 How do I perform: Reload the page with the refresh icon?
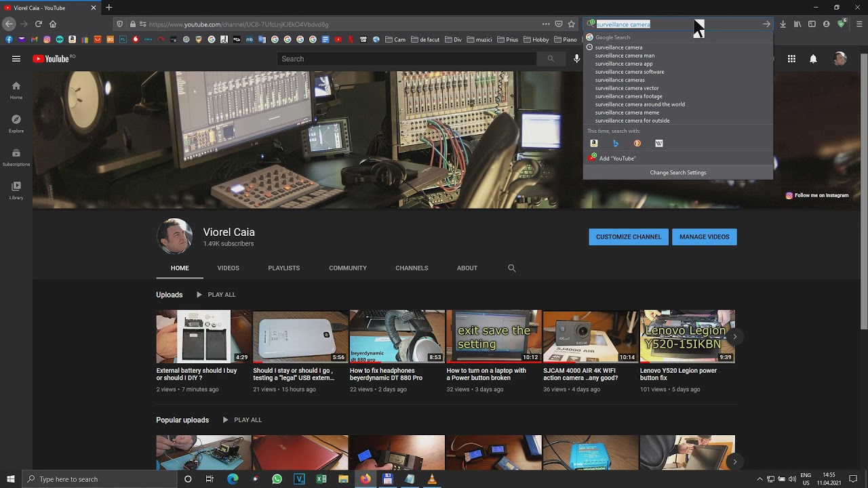(39, 24)
